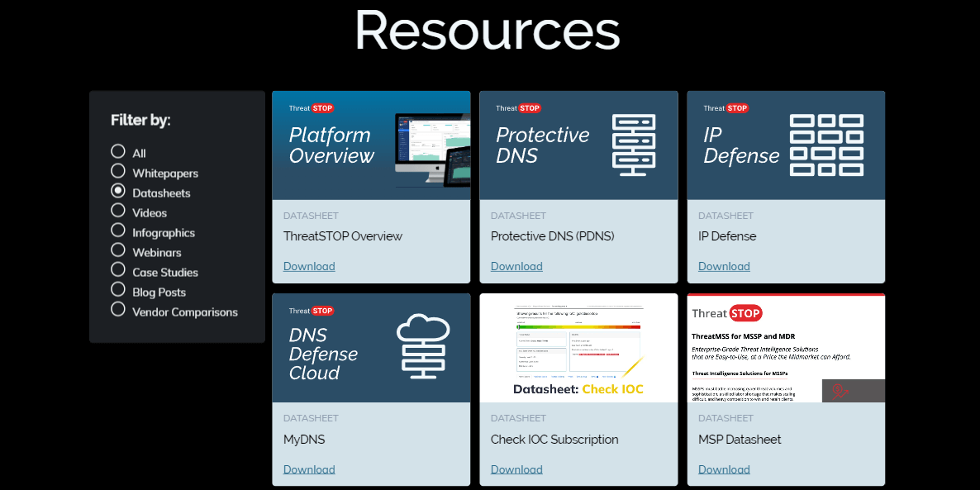Filter by Case Studies

click(118, 271)
